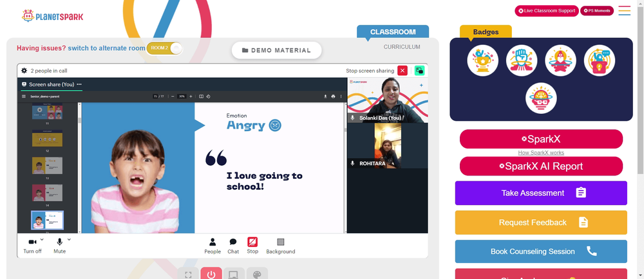This screenshot has height=279, width=644.
Task: Click the PDF zoom percentage field
Action: point(182,96)
